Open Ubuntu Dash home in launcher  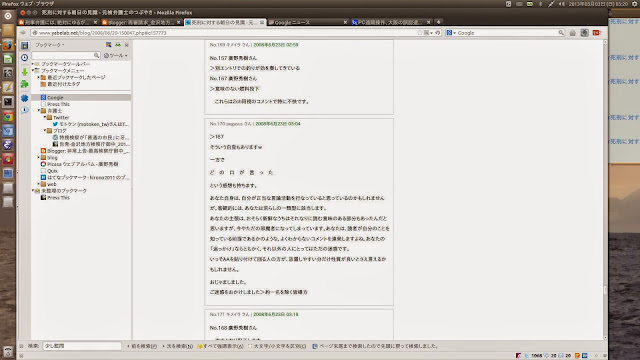coord(8,16)
